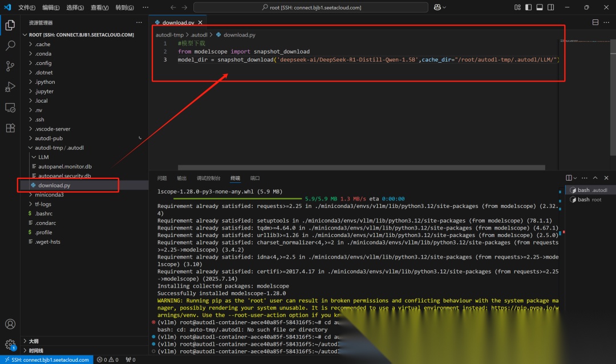Image resolution: width=616 pixels, height=364 pixels.
Task: Open the 查看(V) menu
Action: (99, 7)
